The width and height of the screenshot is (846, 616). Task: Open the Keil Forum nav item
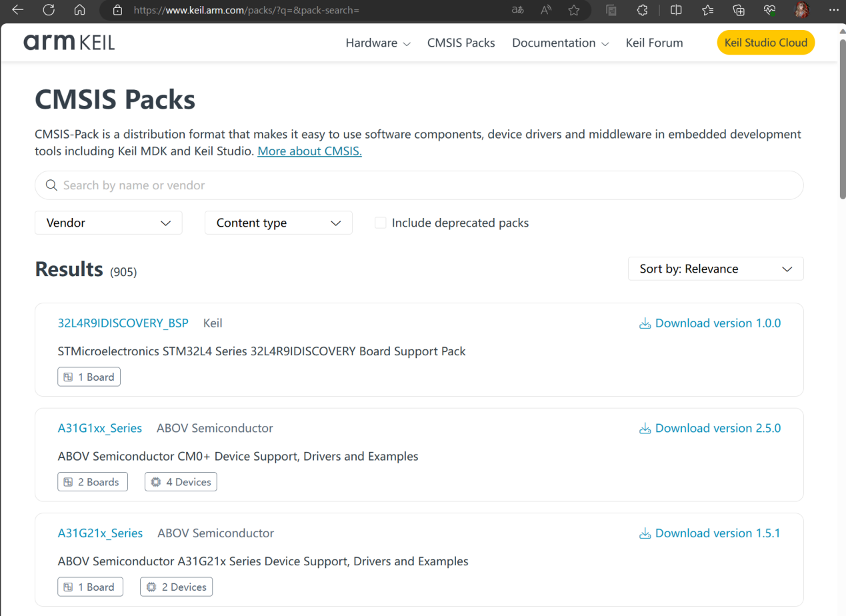coord(655,43)
